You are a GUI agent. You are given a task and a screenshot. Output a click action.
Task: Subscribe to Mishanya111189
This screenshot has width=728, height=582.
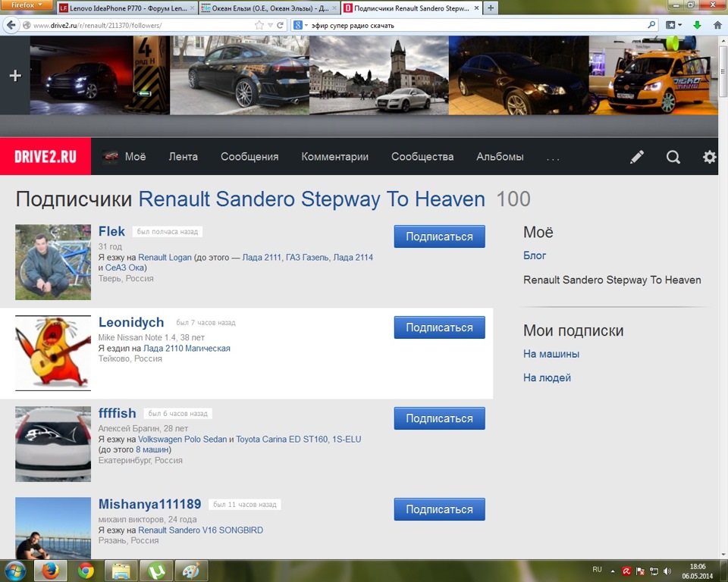(439, 509)
